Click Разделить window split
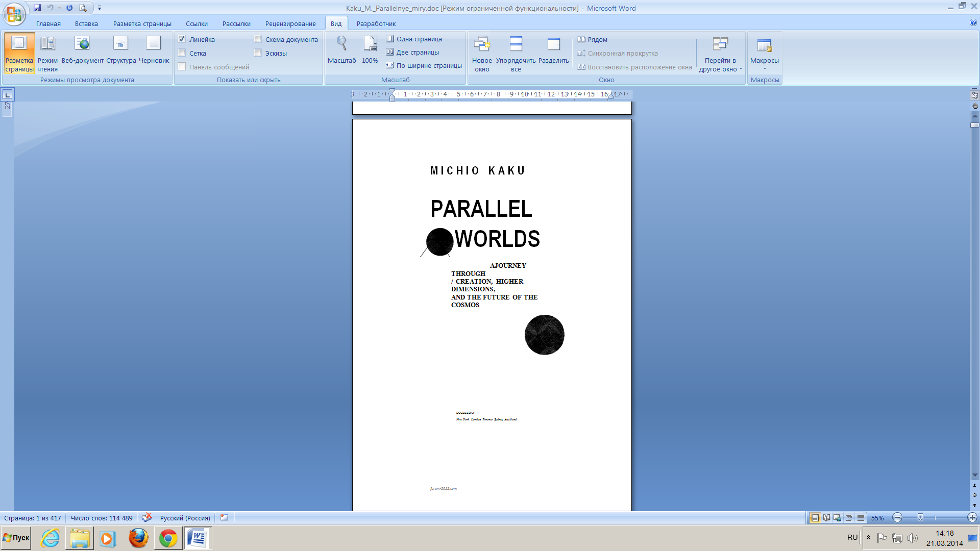Viewport: 980px width, 551px height. (554, 50)
